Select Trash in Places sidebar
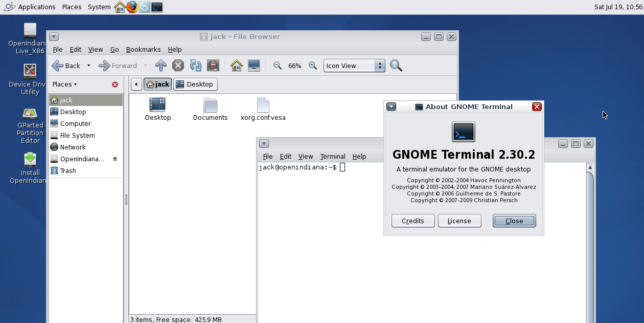644x323 pixels. (x=86, y=170)
